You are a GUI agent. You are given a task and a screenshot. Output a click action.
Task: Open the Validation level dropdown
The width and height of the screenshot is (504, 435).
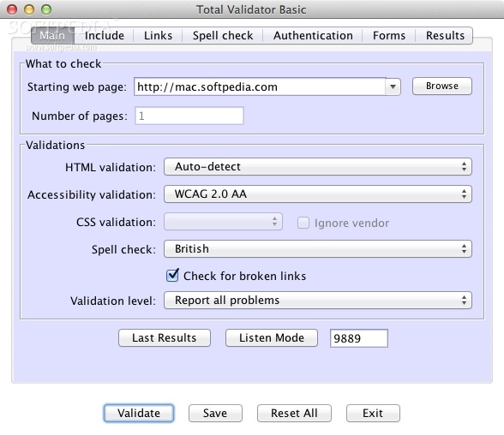(317, 301)
